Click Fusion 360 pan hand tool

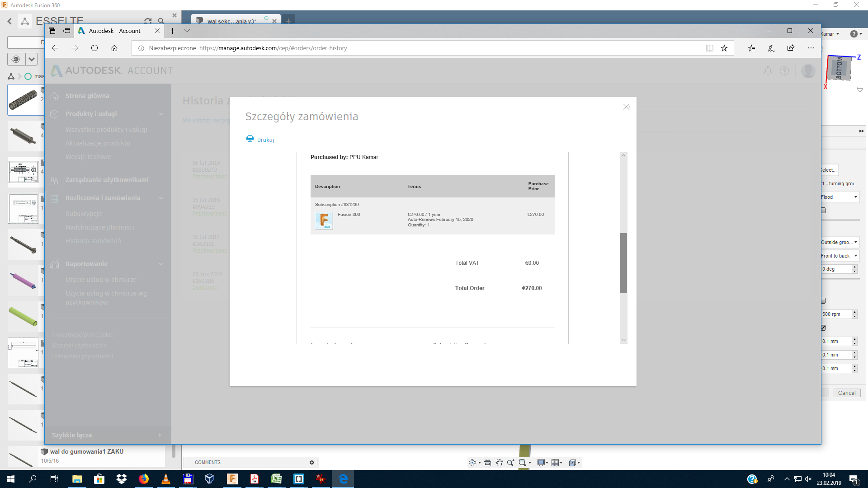(x=499, y=462)
